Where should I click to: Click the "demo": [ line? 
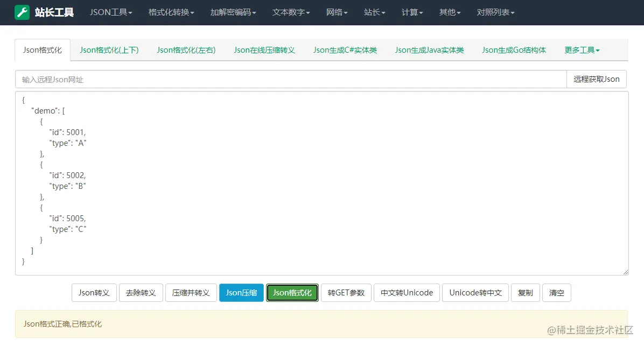(x=48, y=111)
